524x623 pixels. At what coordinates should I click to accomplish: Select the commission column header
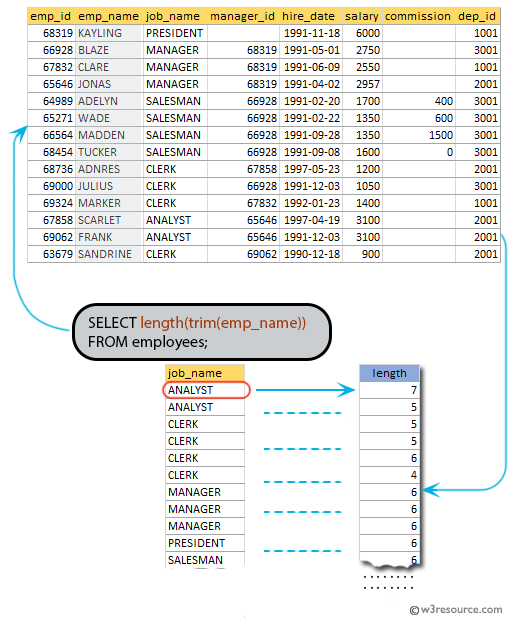pos(418,16)
